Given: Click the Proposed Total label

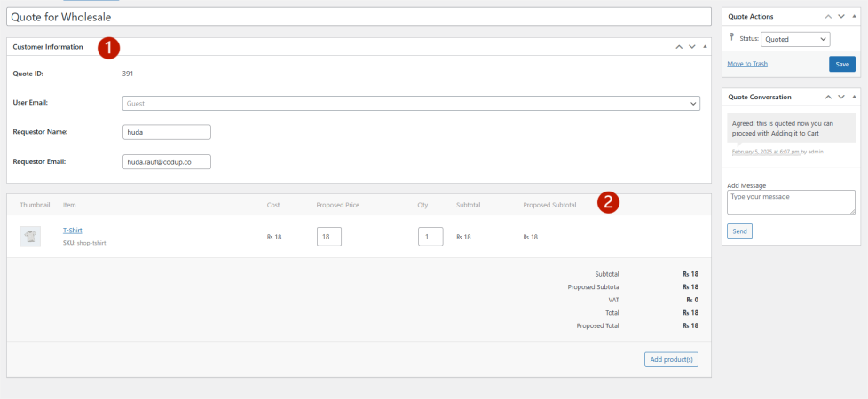Looking at the screenshot, I should pos(598,325).
